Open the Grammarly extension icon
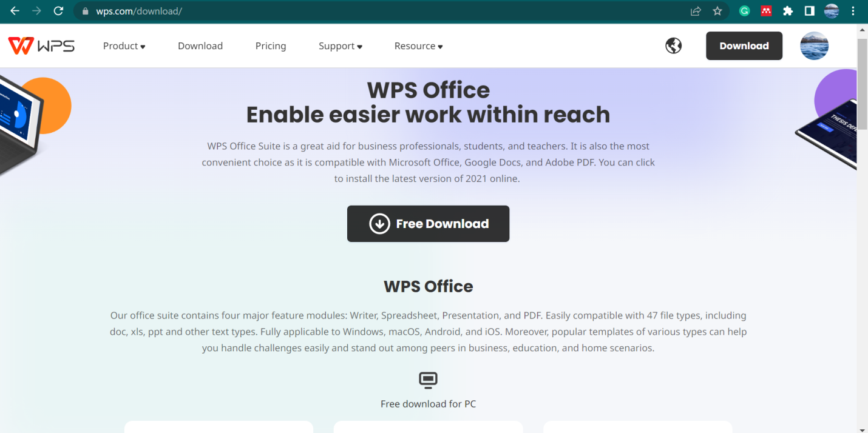868x433 pixels. point(744,11)
